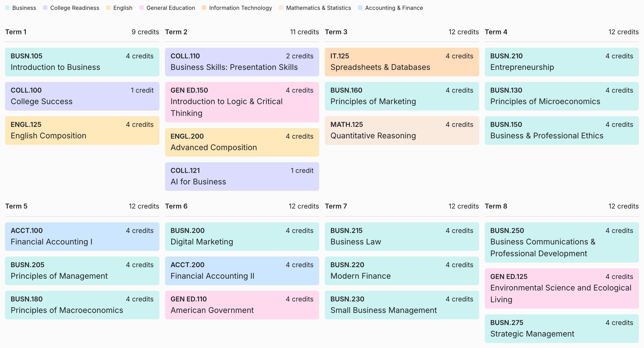
Task: Open GEN ED.125 Environmental Science card
Action: (562, 288)
